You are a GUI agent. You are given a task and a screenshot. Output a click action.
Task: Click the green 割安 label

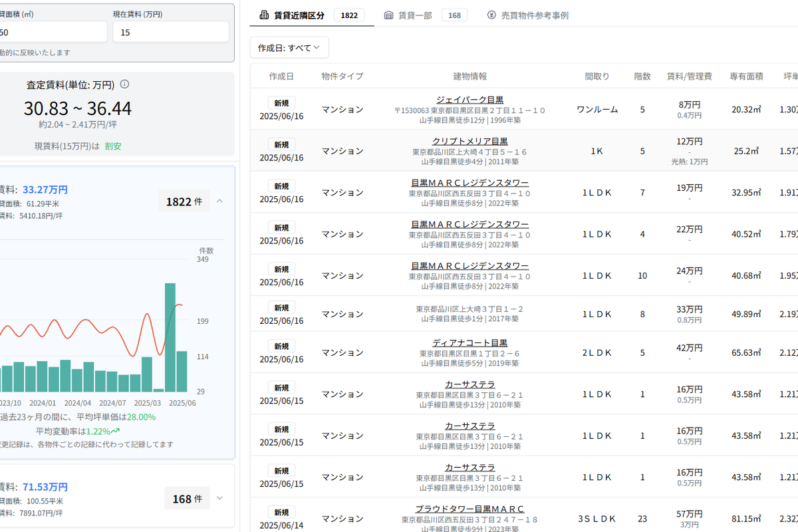pyautogui.click(x=112, y=145)
